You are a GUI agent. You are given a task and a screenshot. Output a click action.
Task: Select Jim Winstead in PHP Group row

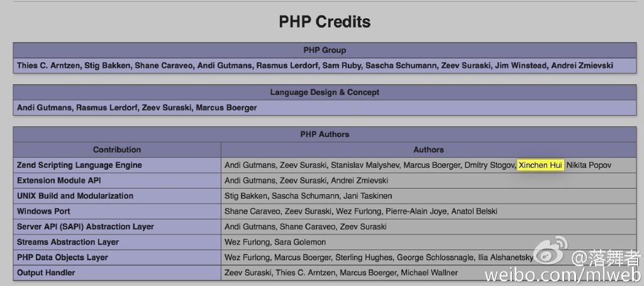(520, 65)
